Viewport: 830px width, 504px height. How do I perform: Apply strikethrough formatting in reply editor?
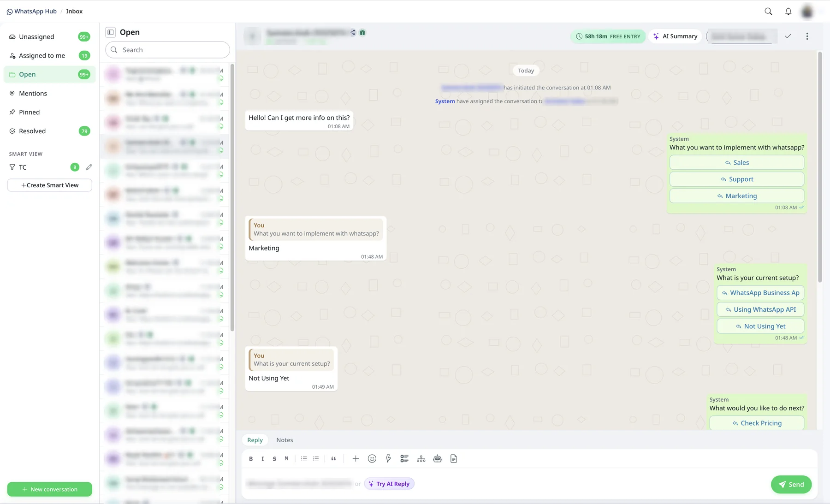point(274,459)
